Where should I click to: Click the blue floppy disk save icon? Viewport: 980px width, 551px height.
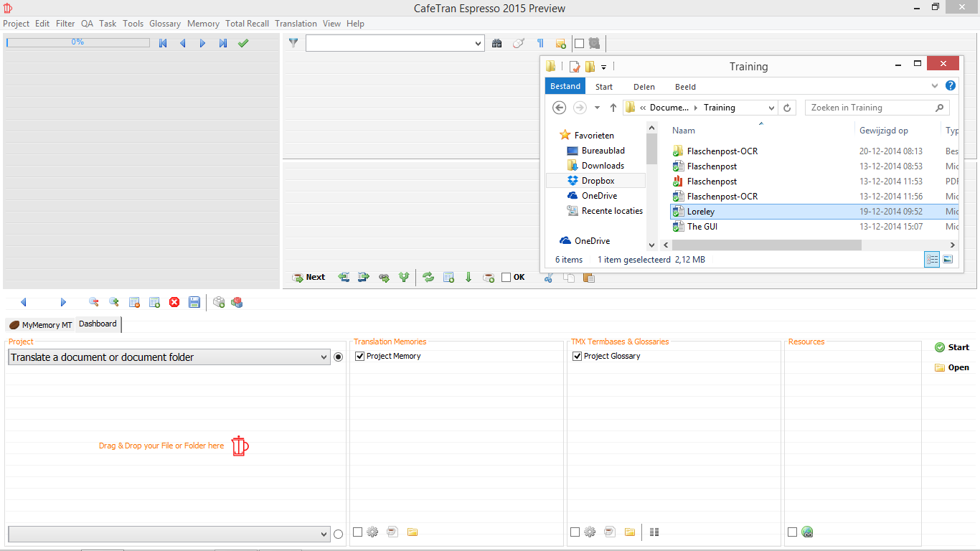(194, 303)
